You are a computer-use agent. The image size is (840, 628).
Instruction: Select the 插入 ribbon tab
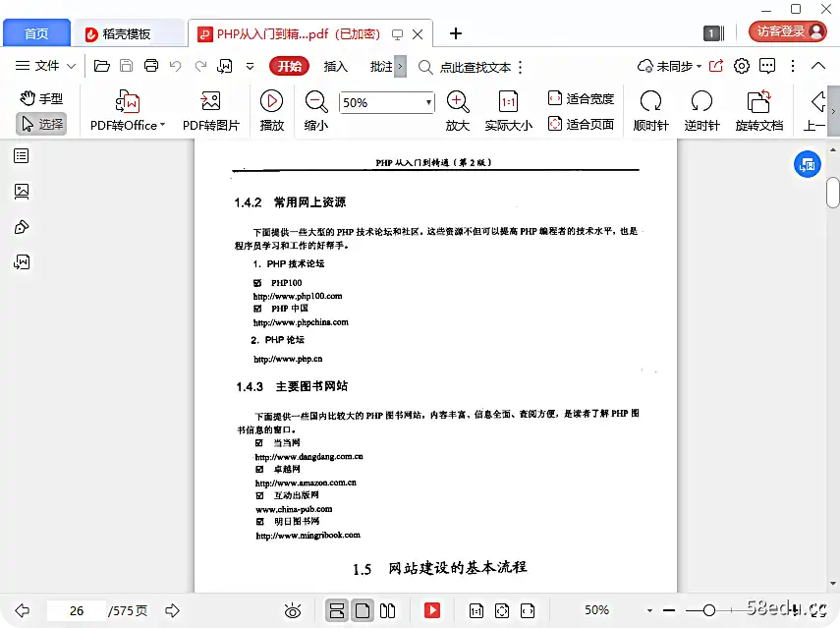pos(336,67)
